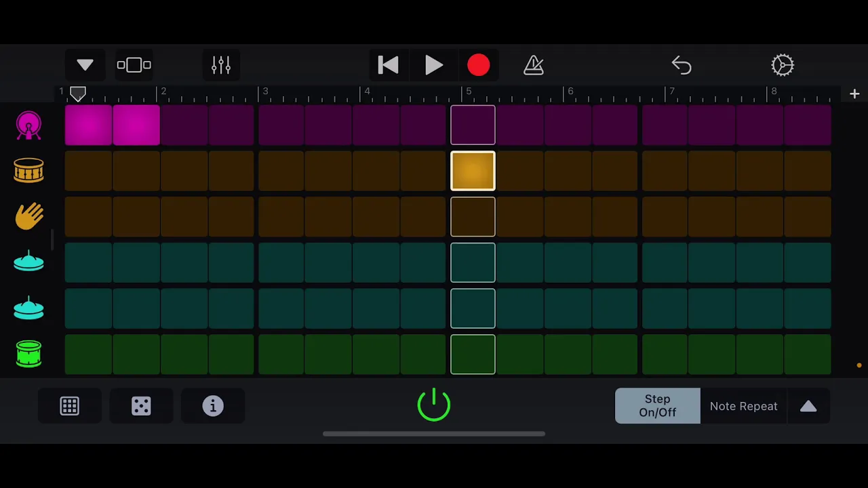Screen dimensions: 868x488
Task: Start recording with the red Record button
Action: pos(479,65)
